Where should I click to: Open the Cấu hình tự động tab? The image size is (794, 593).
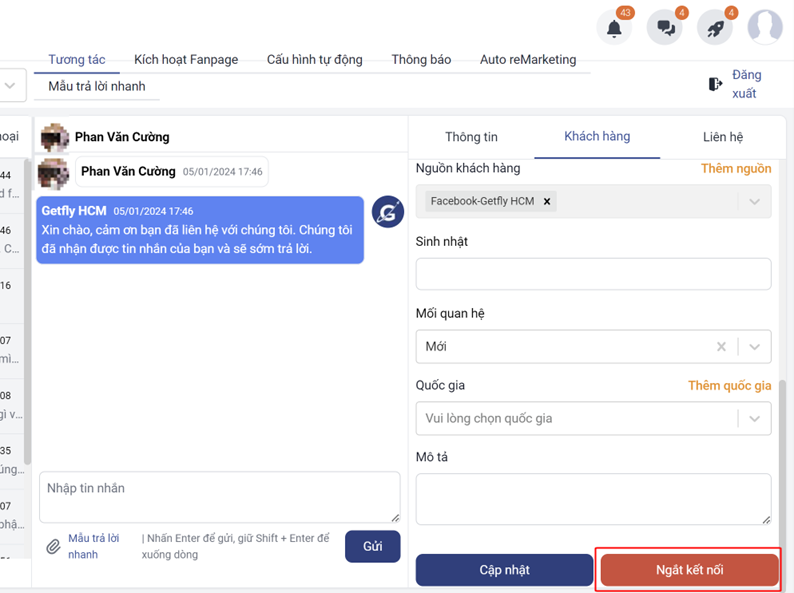[314, 60]
